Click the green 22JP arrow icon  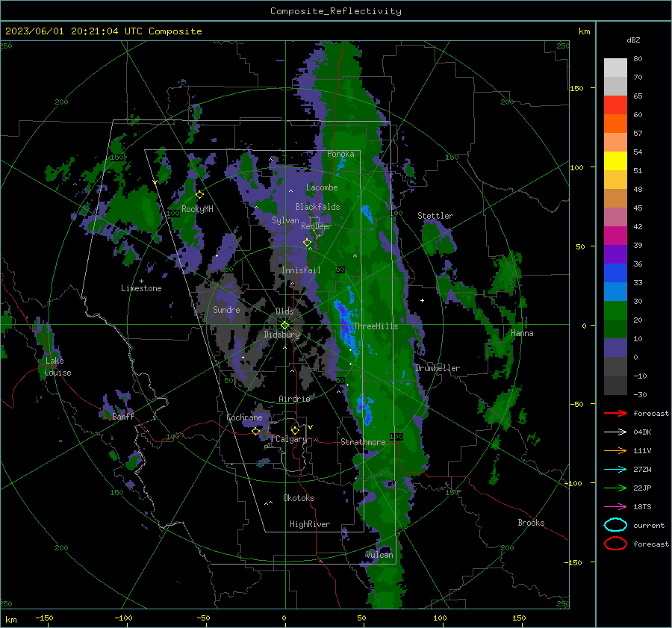coord(615,488)
